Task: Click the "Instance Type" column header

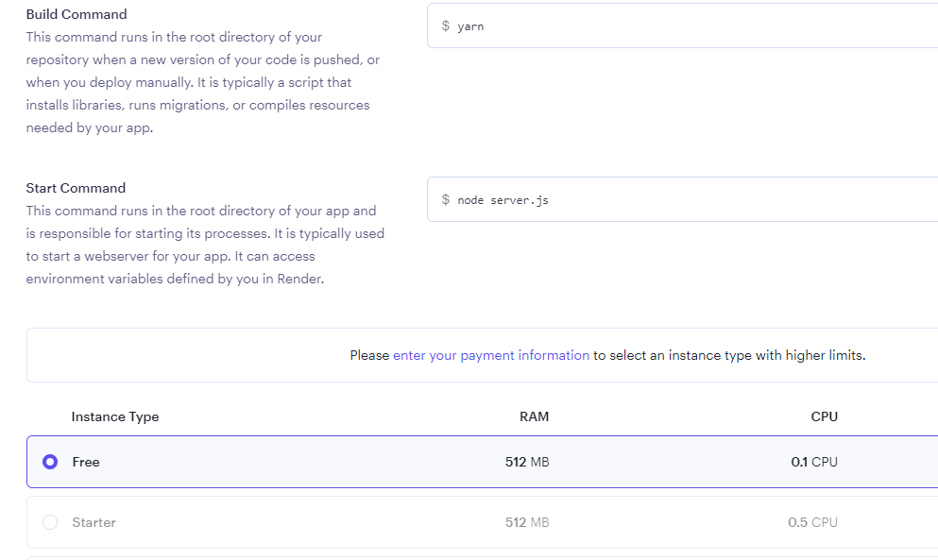Action: (x=115, y=416)
